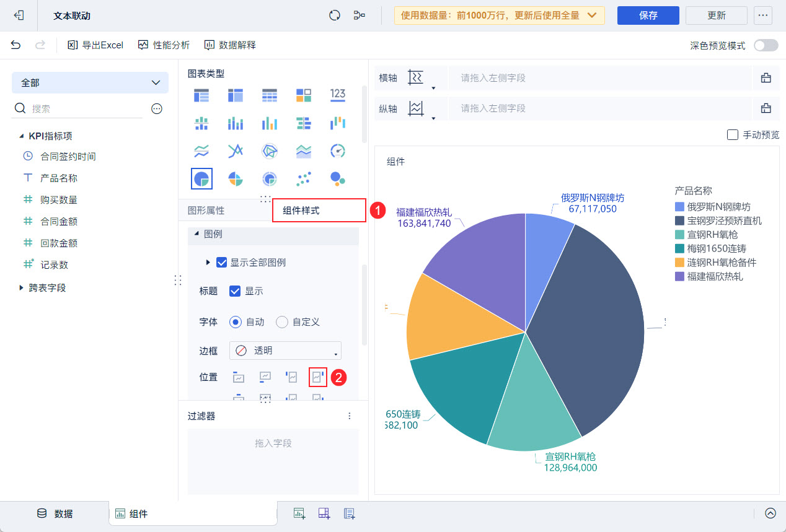The height and width of the screenshot is (532, 786).
Task: Click horizontal axis toolbox icon at right
Action: click(766, 78)
